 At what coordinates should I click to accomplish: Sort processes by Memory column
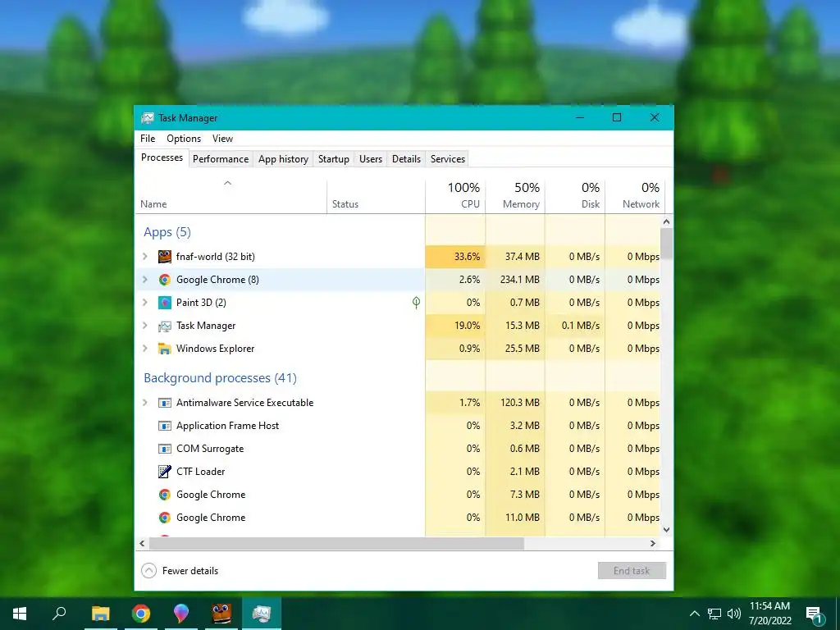515,197
